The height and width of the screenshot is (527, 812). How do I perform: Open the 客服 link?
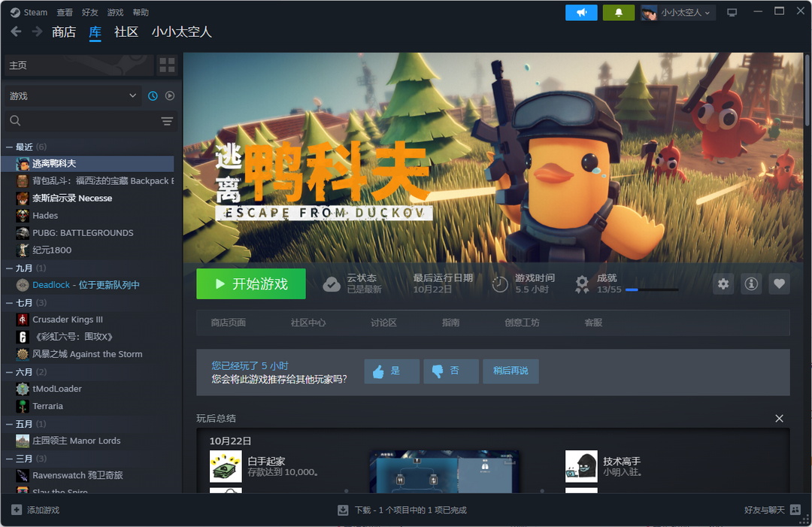click(x=593, y=323)
